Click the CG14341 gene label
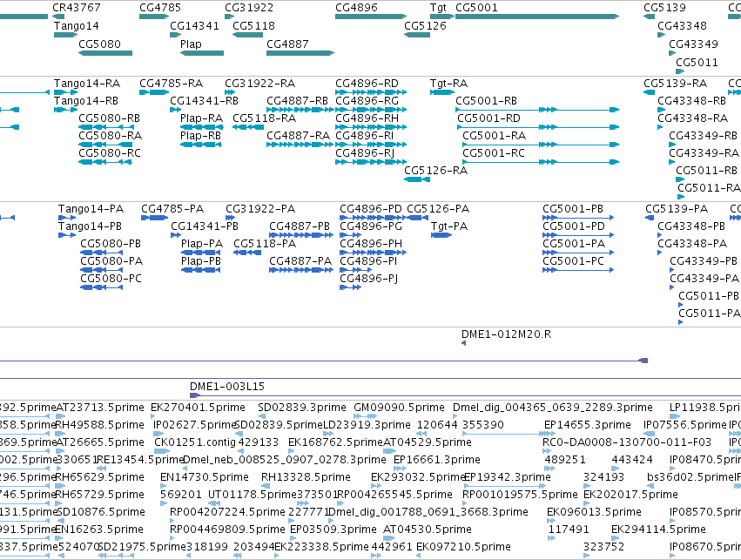 click(195, 26)
